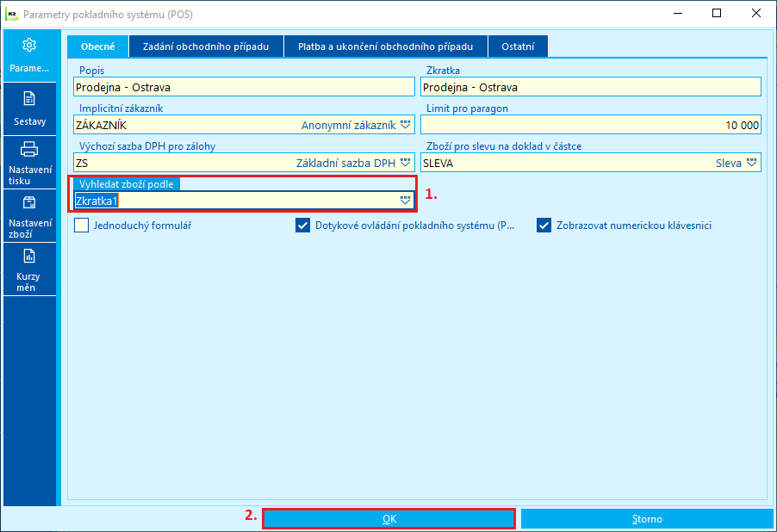Click the Implicitní zákazník field with ZÁKAZNÍK
The image size is (777, 532).
(x=244, y=125)
